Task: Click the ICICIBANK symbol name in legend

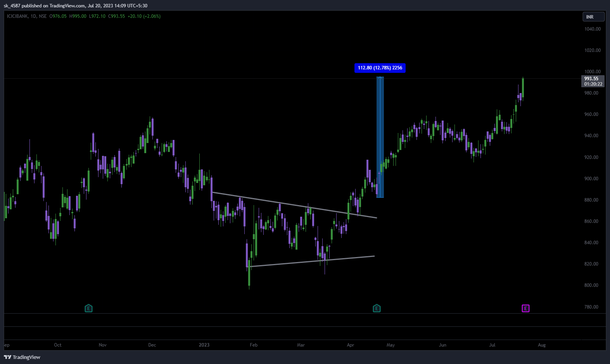Action: [x=17, y=16]
